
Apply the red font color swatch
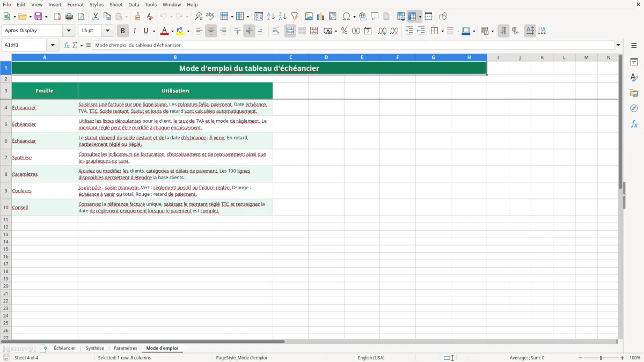(x=164, y=31)
